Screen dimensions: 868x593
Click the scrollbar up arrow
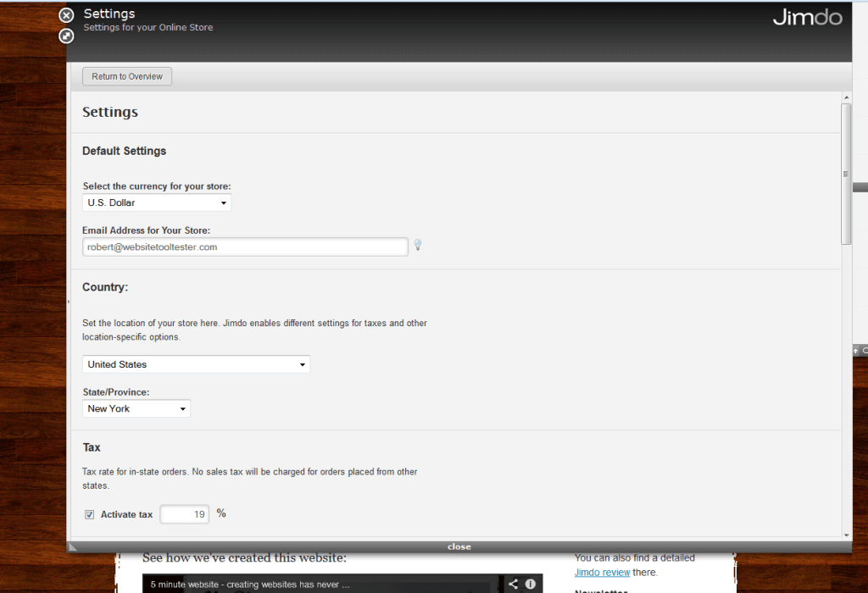click(x=847, y=98)
